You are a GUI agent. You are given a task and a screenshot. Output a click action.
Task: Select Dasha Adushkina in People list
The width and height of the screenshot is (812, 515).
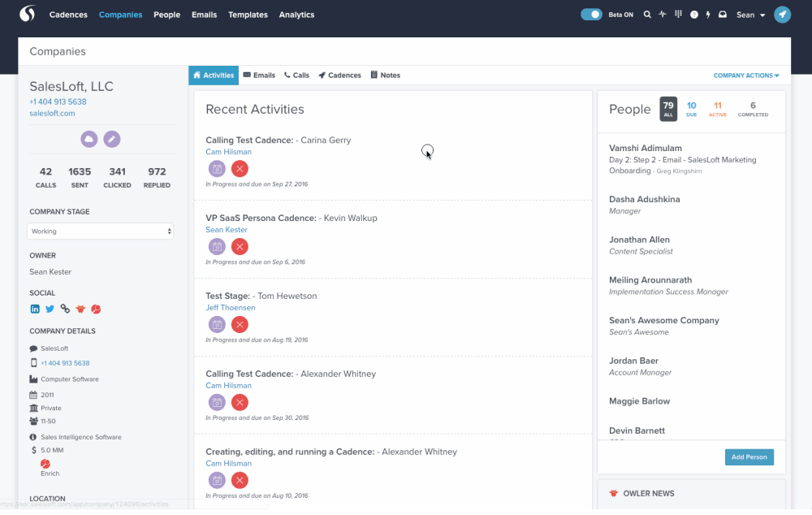(x=644, y=199)
